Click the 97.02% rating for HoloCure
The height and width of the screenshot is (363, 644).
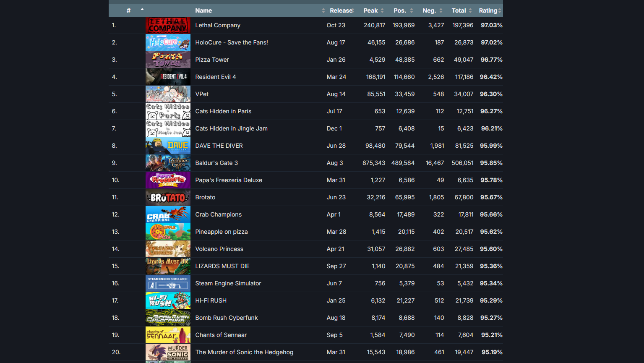pyautogui.click(x=492, y=42)
